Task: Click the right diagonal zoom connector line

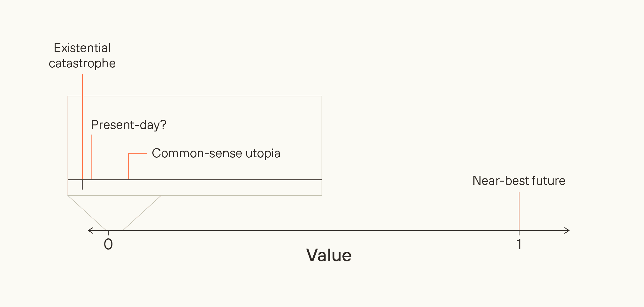Action: tap(142, 213)
